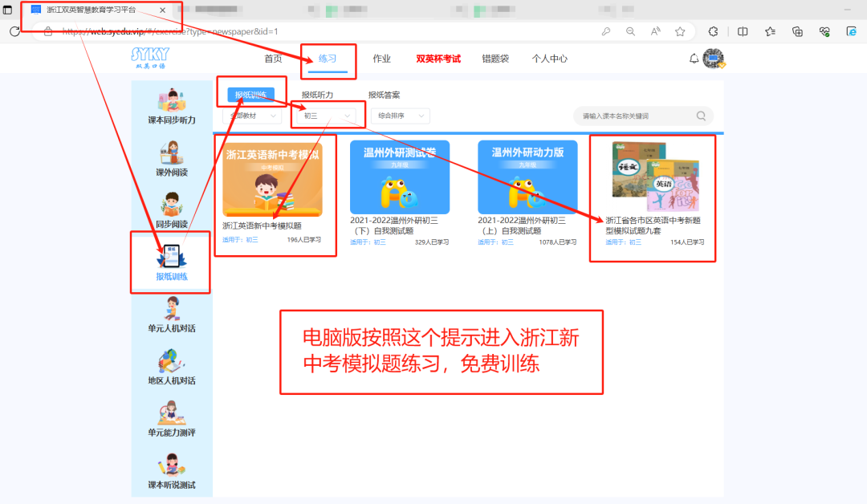This screenshot has width=867, height=504.
Task: Select the 报纸训练 tab
Action: pos(250,95)
